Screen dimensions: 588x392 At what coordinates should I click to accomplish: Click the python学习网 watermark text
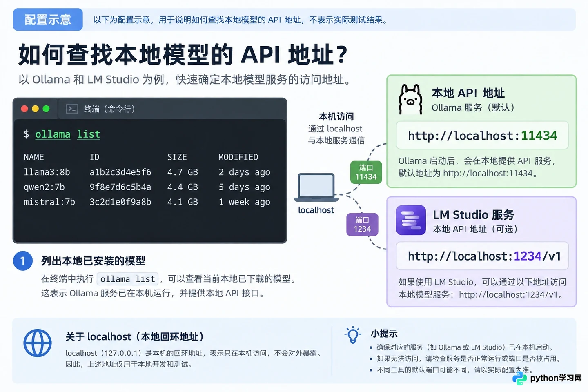pos(556,378)
